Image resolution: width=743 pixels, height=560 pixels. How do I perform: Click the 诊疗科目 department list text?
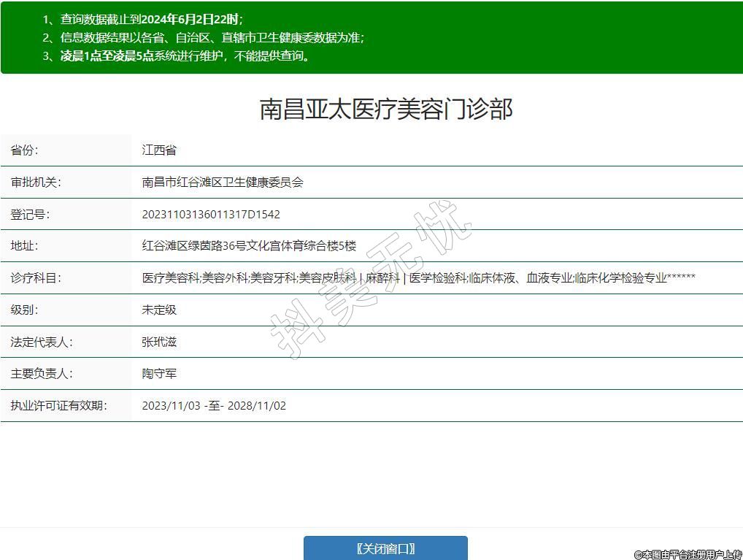click(418, 278)
